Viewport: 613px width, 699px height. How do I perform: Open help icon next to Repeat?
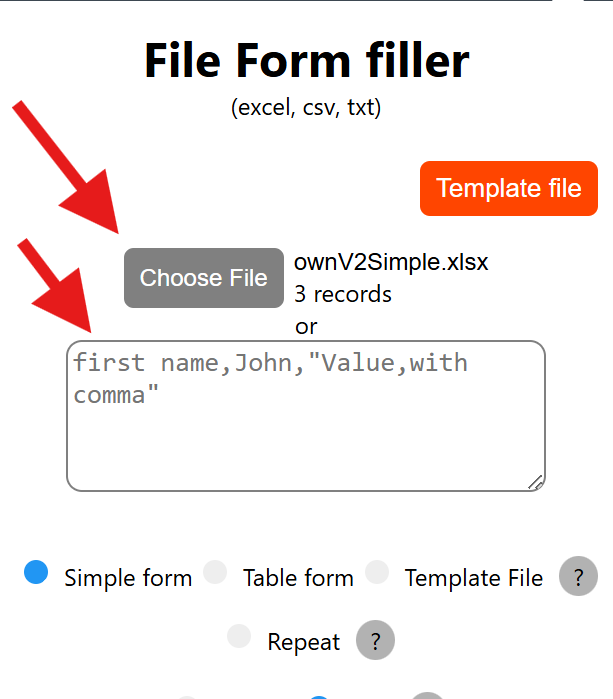coord(375,641)
